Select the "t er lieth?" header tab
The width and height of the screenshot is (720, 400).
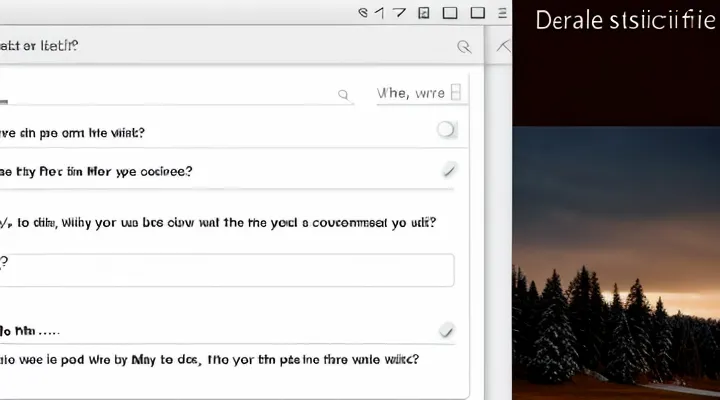(40, 46)
